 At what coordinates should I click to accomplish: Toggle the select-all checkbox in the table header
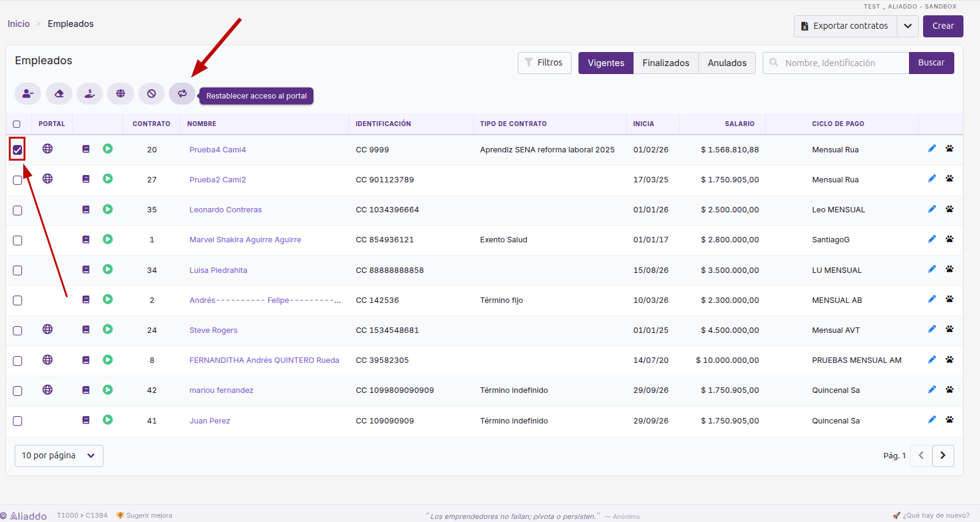(17, 124)
